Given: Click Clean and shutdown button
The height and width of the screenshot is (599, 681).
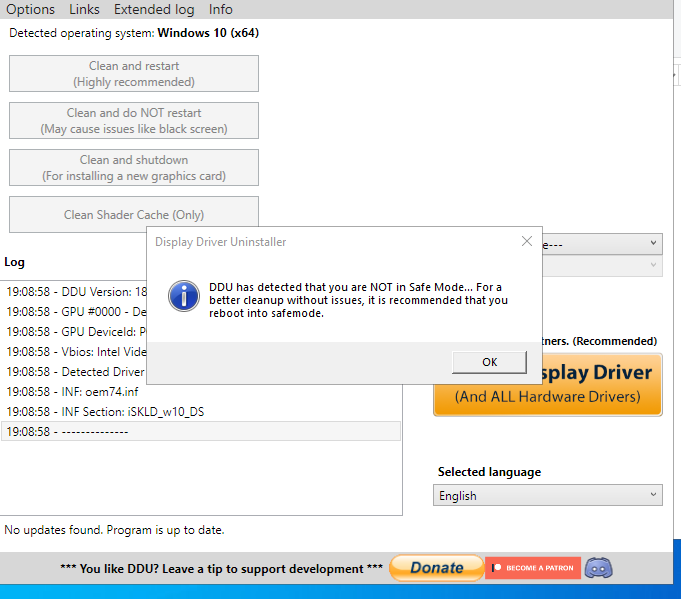Looking at the screenshot, I should (134, 168).
